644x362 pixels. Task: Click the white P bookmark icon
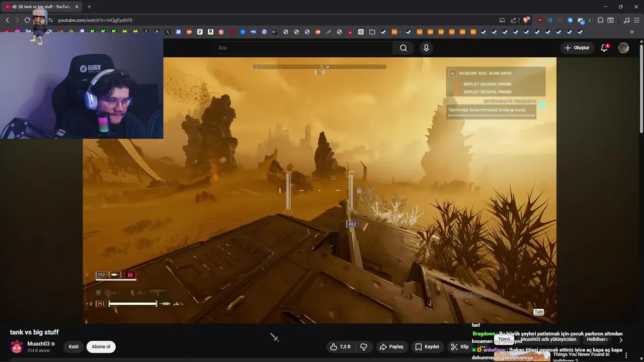[x=200, y=32]
